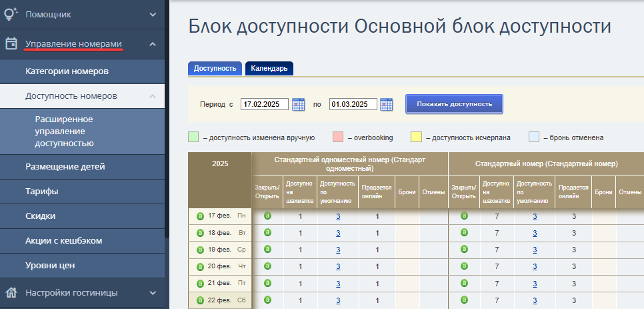Open default availability link for single room 17 фев.
The image size is (644, 309).
coord(338,216)
